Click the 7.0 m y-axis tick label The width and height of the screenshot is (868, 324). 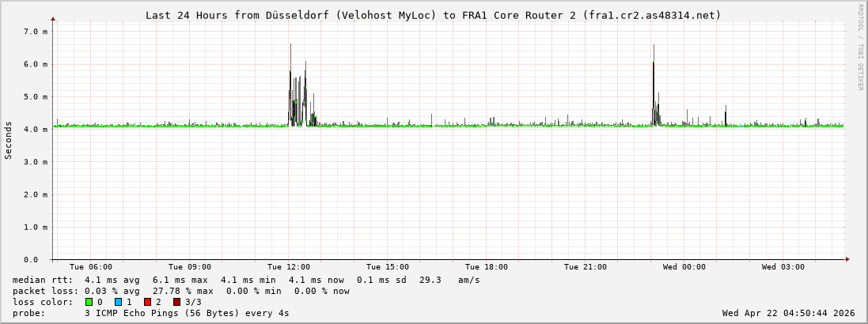[36, 32]
